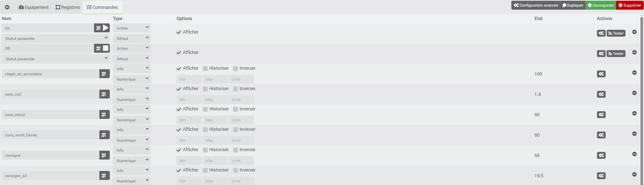Open Action type dropdown for On command
The height and width of the screenshot is (185, 644).
click(x=132, y=28)
